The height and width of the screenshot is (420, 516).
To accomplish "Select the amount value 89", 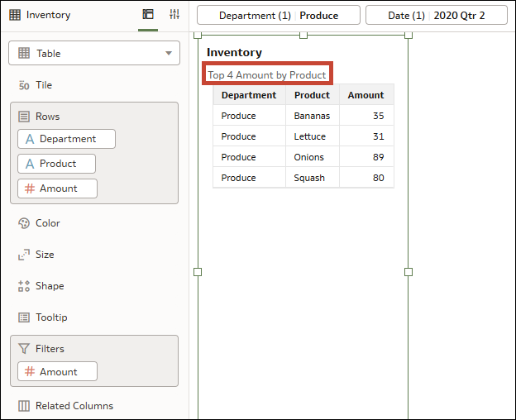I will (x=379, y=157).
